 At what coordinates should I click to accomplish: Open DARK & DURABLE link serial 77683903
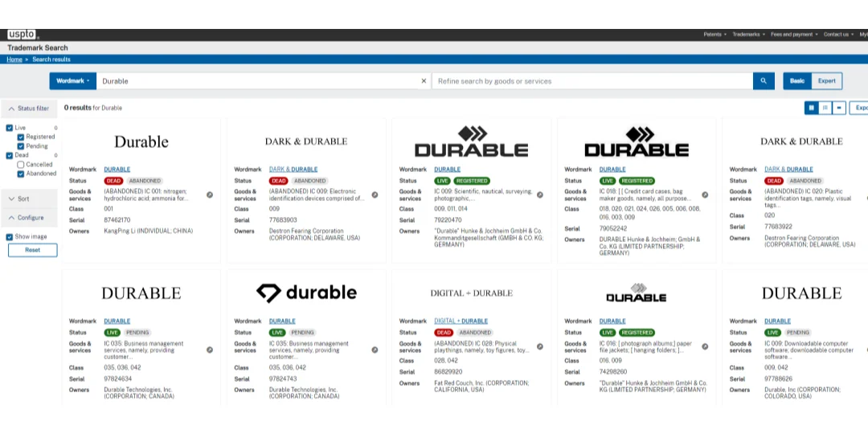(x=293, y=170)
